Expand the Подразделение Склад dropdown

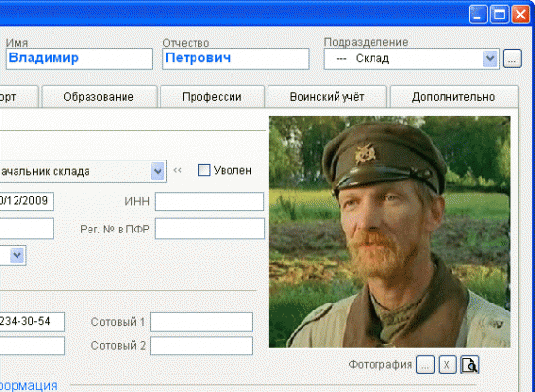click(490, 58)
